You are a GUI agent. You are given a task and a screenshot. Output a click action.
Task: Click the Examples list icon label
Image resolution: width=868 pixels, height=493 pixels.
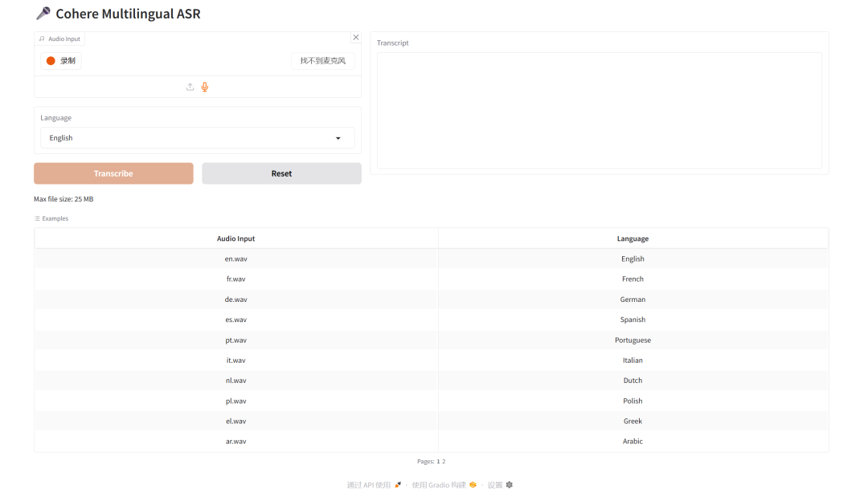[x=51, y=218]
